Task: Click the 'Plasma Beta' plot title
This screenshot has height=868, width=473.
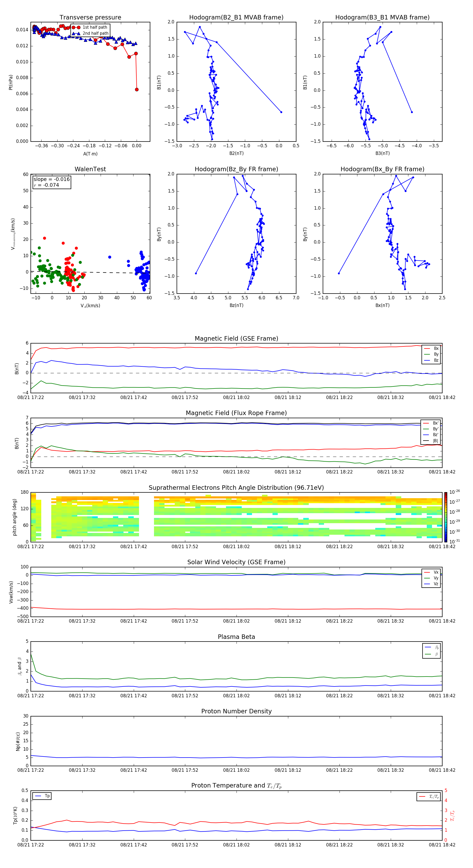Action: click(x=236, y=637)
